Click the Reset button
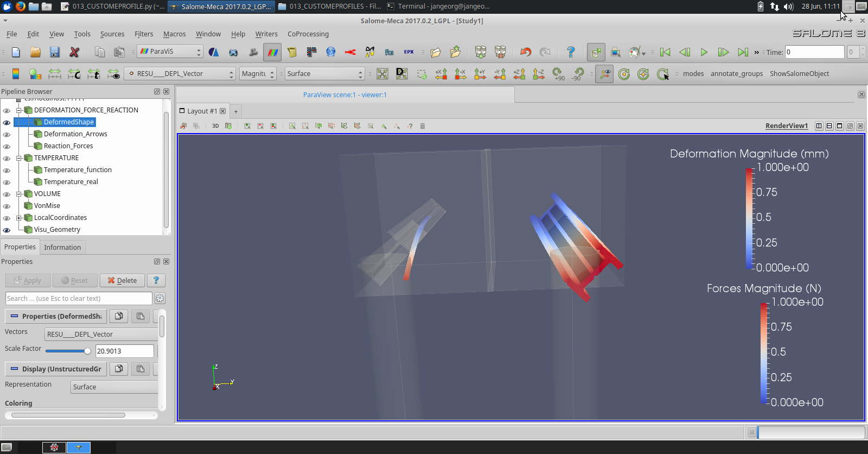The width and height of the screenshot is (868, 454). click(x=75, y=280)
